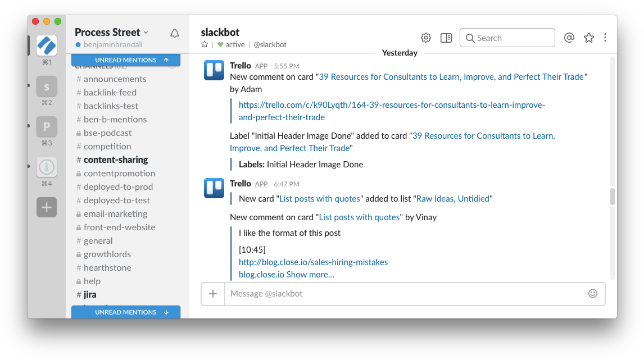This screenshot has height=360, width=644.
Task: Open the private email-marketing channel
Action: 111,214
